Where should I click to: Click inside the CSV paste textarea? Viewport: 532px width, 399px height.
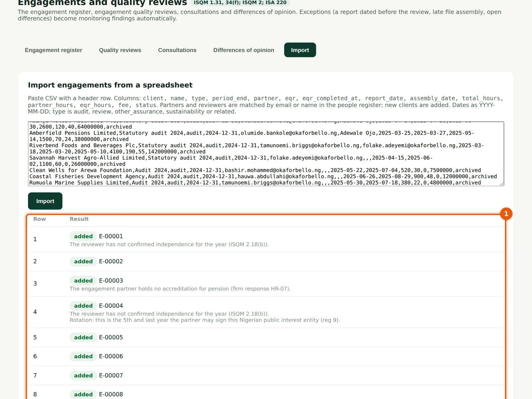(x=266, y=154)
